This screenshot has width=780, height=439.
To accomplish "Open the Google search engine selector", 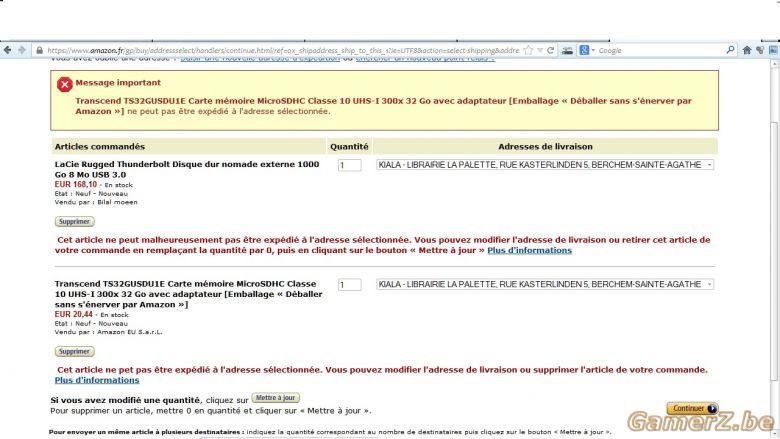I will 587,50.
